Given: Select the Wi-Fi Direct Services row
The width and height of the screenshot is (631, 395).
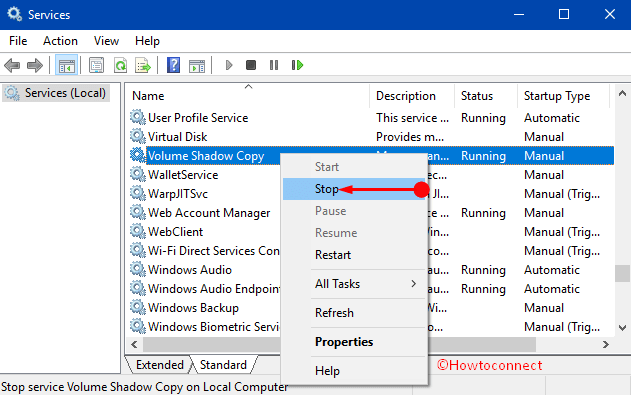Looking at the screenshot, I should 371,251.
